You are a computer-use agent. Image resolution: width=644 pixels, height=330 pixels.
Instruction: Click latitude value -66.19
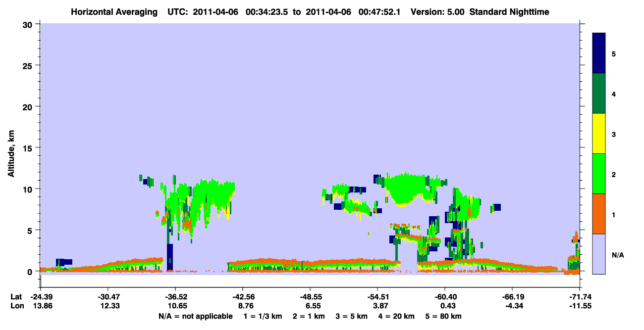[x=512, y=297]
